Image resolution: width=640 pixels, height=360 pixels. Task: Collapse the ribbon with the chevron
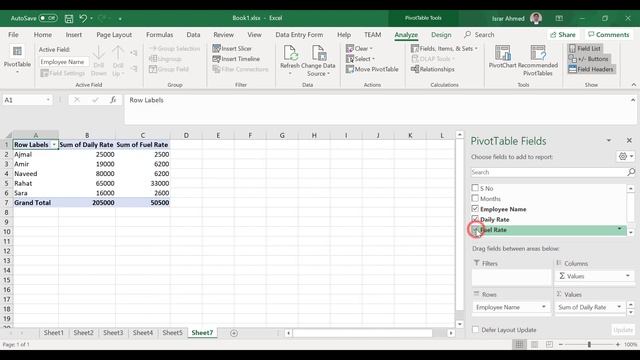pyautogui.click(x=633, y=84)
